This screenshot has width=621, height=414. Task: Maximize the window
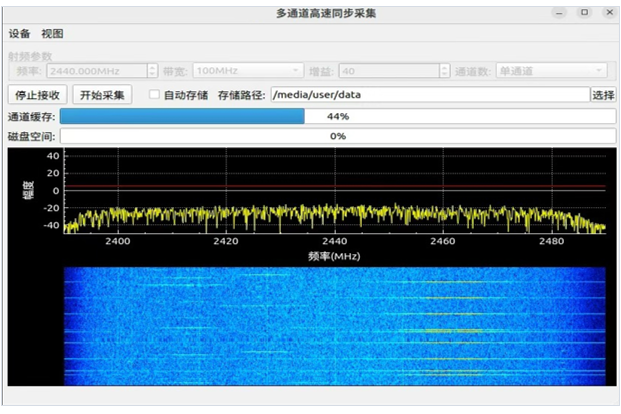584,13
